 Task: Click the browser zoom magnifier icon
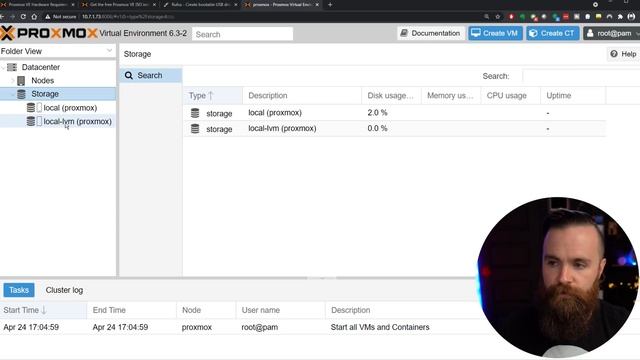487,17
